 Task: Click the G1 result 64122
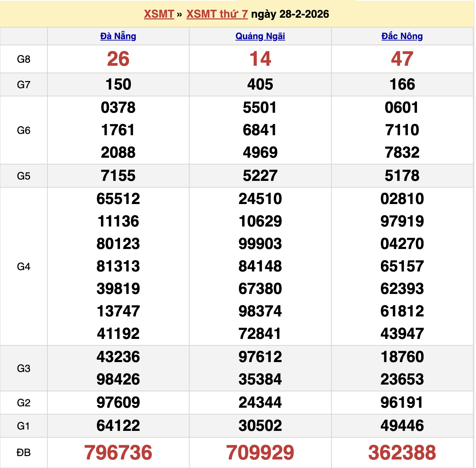118,425
